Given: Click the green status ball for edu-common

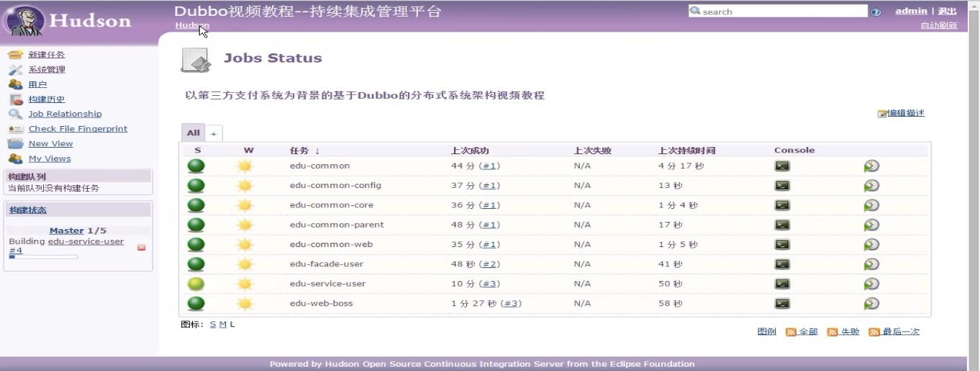Looking at the screenshot, I should [x=196, y=166].
